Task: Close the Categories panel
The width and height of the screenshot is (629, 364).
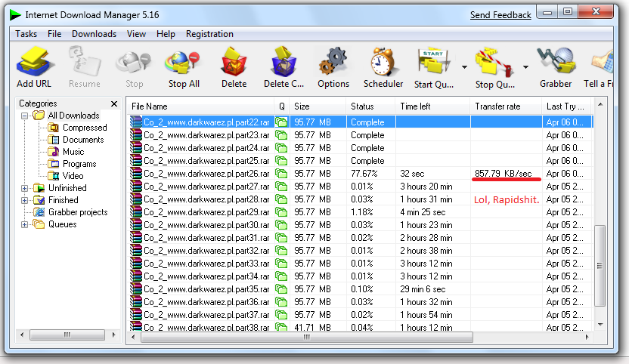Action: point(114,103)
